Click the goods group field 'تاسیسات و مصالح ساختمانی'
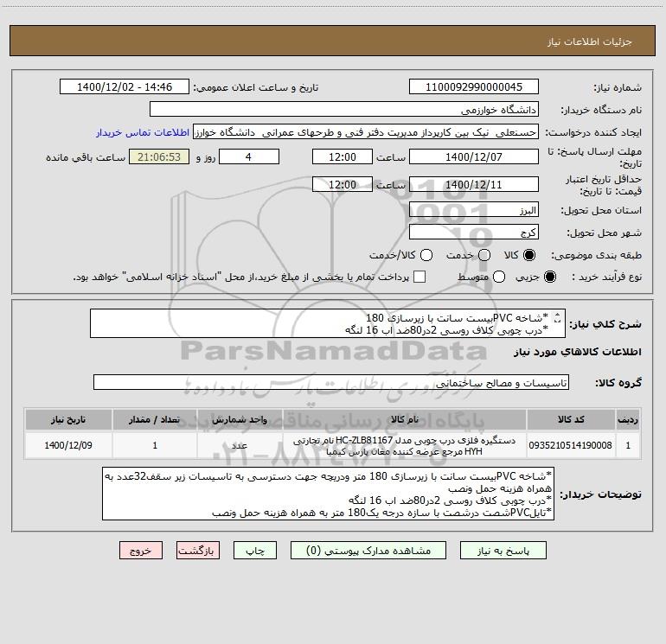Screen dimensions: 666x644 pyautogui.click(x=331, y=382)
